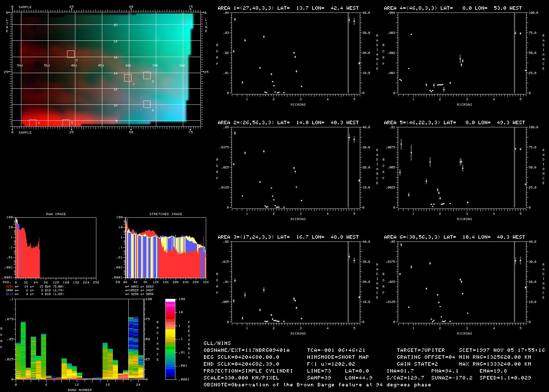Click the Area 1 box on the map

pos(128,78)
